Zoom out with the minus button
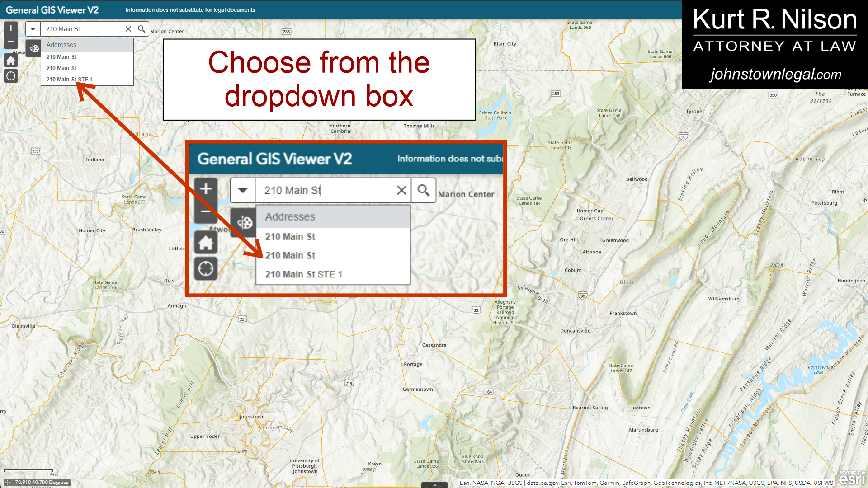This screenshot has height=488, width=868. 11,42
